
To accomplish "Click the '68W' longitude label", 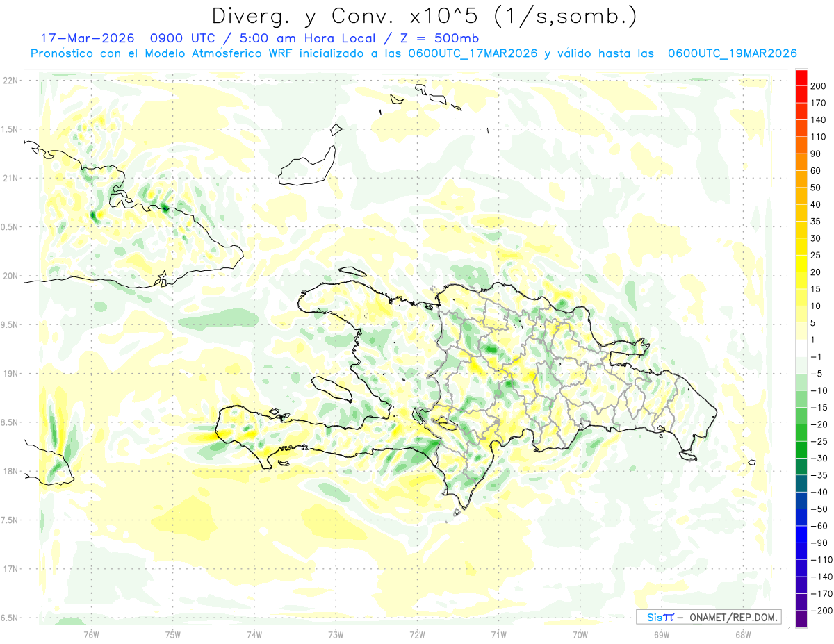I will [x=743, y=634].
